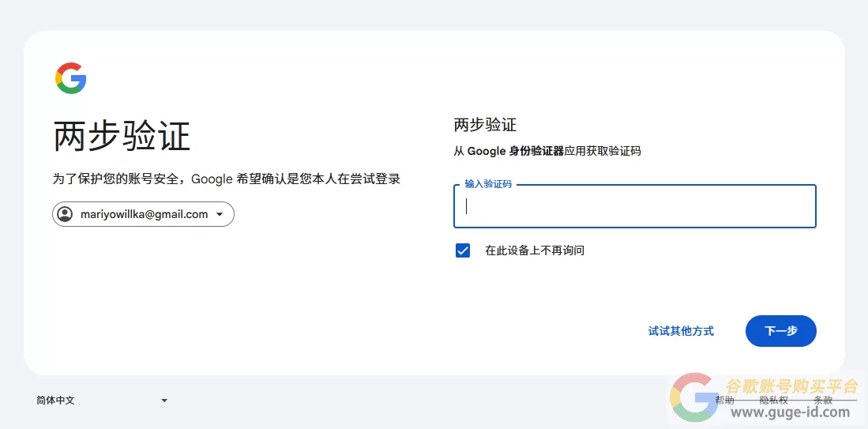This screenshot has height=429, width=868.
Task: Click the Google 身份验证器 instruction text
Action: [547, 151]
